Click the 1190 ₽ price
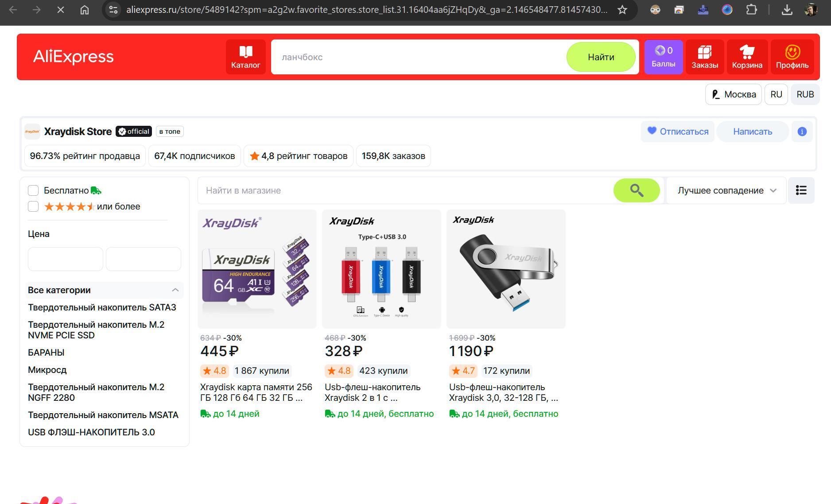The image size is (831, 504). pos(471,351)
